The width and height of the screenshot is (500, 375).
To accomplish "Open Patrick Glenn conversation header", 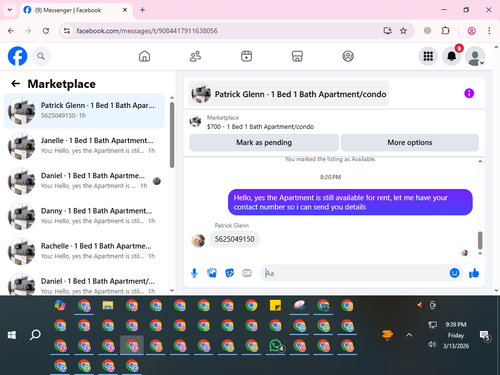I will pyautogui.click(x=289, y=94).
